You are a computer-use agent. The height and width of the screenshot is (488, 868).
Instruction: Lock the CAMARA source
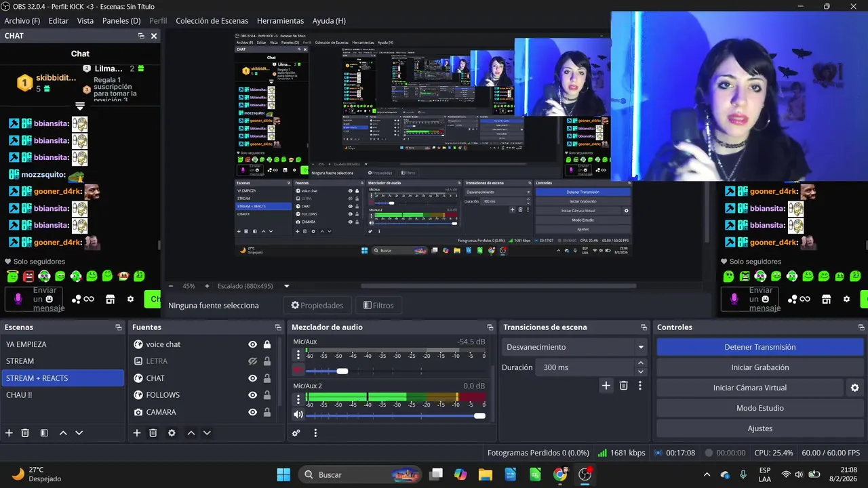coord(267,412)
